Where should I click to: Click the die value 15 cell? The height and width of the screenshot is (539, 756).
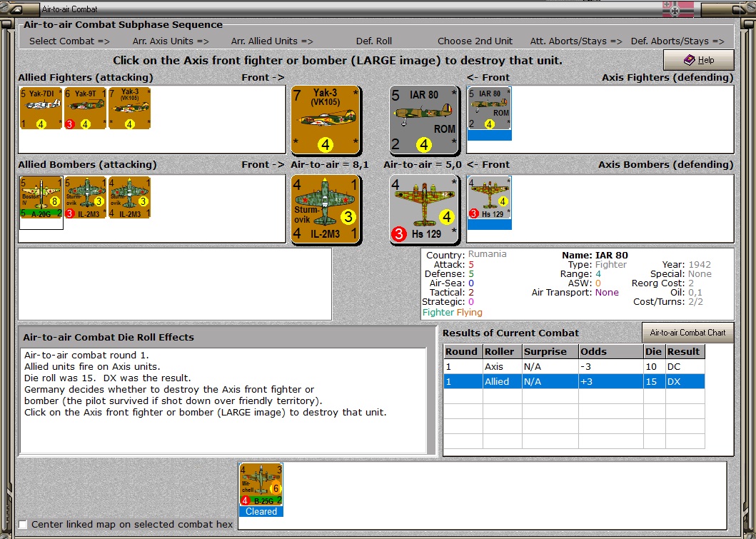click(654, 381)
